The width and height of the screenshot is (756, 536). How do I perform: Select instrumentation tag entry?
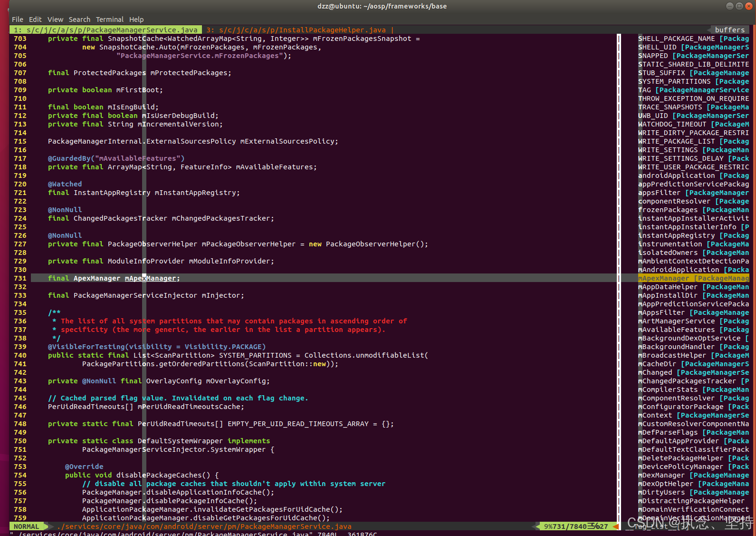click(x=693, y=244)
